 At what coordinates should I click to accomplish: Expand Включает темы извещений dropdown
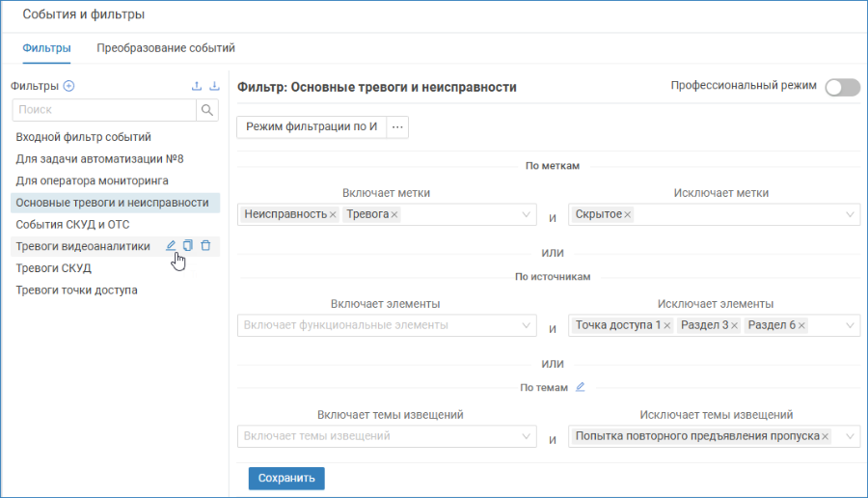click(526, 436)
